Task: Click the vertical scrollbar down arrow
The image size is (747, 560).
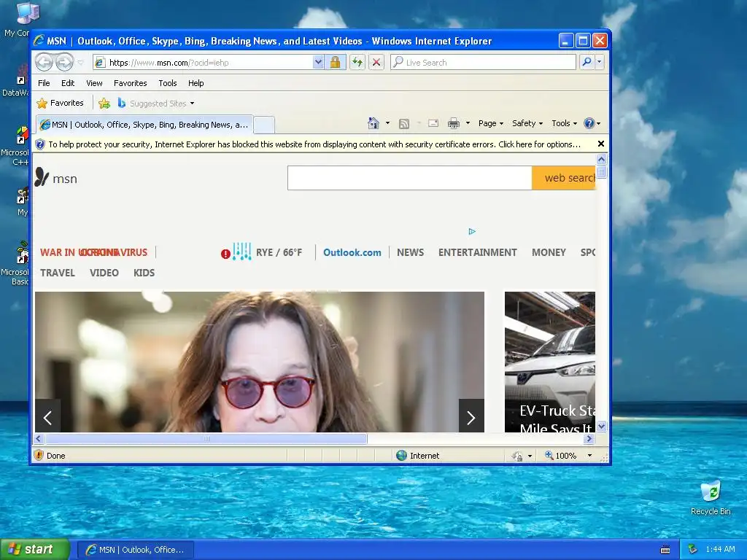Action: click(601, 427)
